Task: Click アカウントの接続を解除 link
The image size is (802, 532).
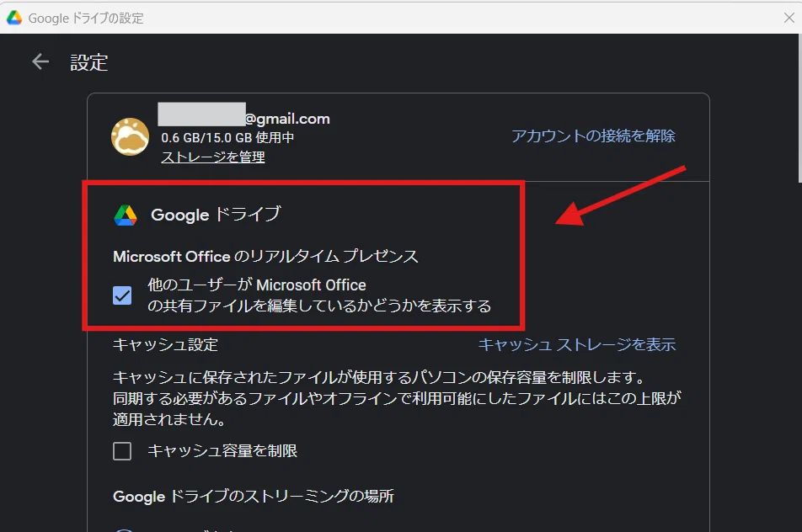Action: 593,136
